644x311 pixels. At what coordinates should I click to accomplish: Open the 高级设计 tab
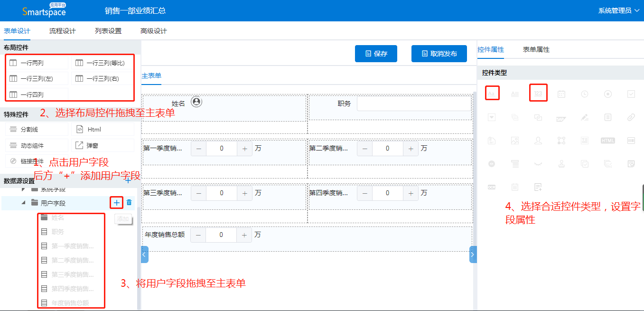tap(154, 31)
